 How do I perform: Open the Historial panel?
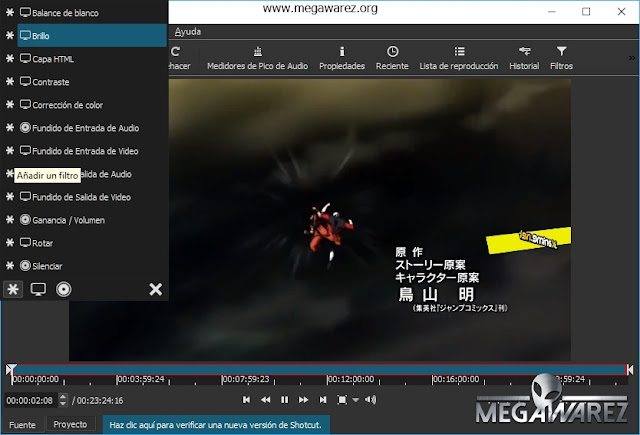point(524,58)
